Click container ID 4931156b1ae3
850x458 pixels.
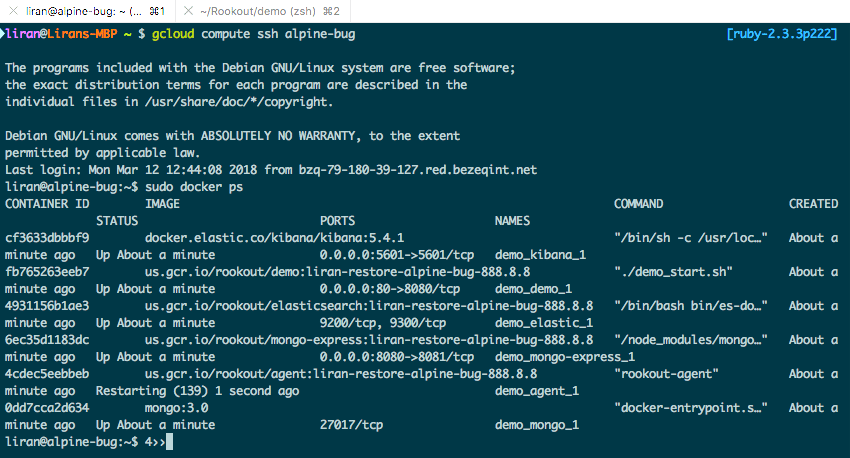coord(47,306)
